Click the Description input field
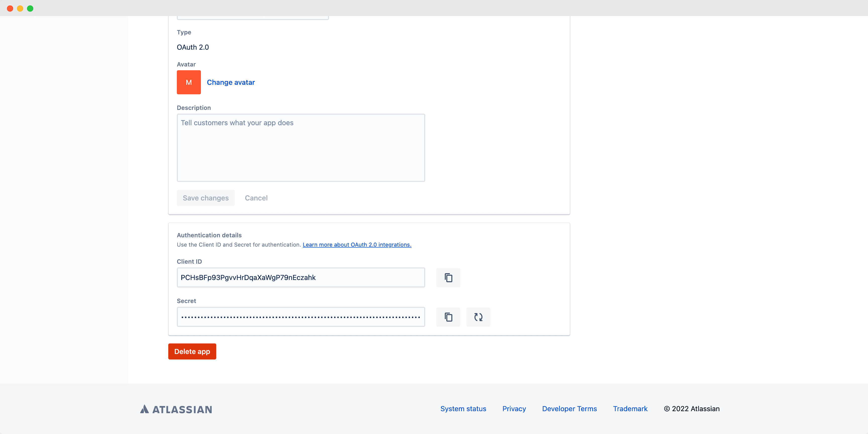 [301, 147]
